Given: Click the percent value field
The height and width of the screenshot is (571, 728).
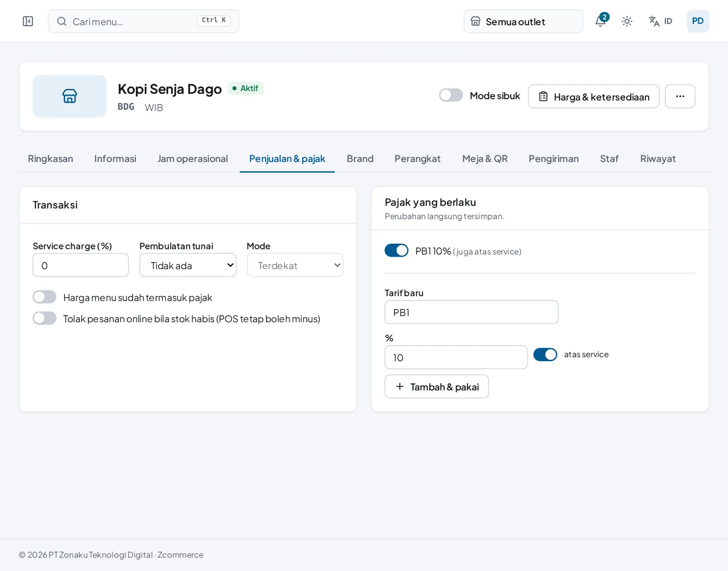Looking at the screenshot, I should pos(456,357).
